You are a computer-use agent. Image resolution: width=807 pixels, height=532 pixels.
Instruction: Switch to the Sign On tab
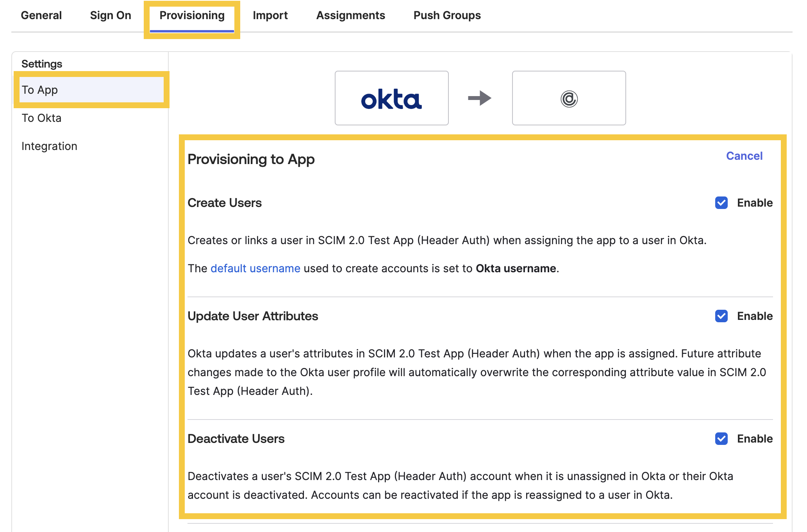(111, 15)
